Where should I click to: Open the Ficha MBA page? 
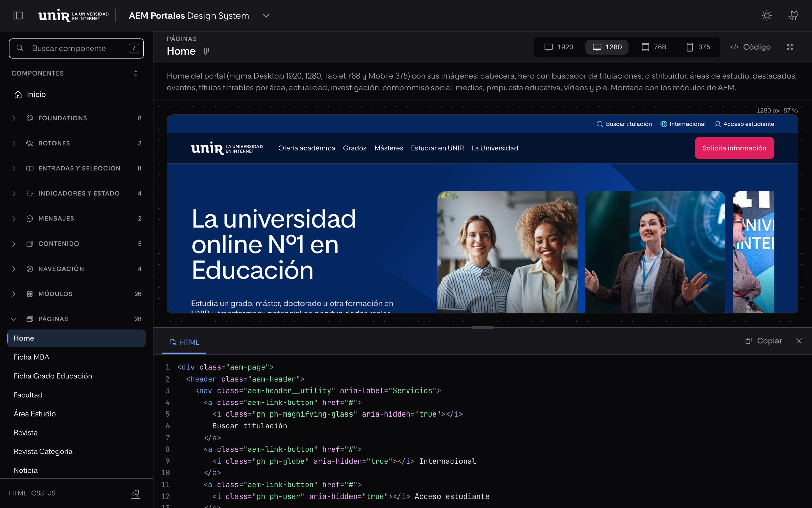76,357
